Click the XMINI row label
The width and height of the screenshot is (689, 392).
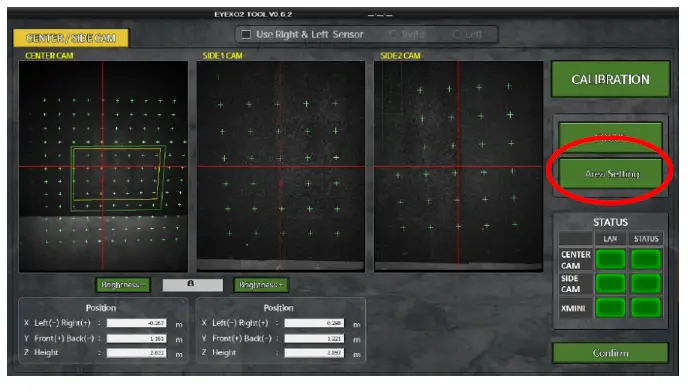[573, 309]
